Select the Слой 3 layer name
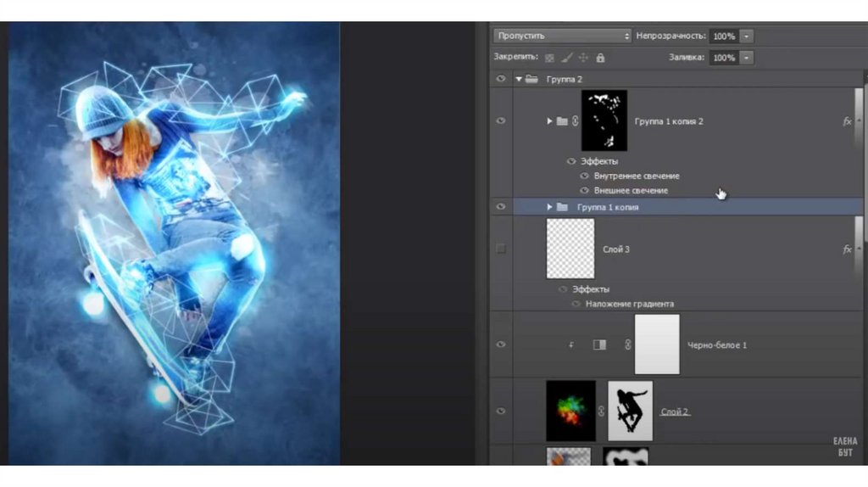The height and width of the screenshot is (487, 868). click(616, 249)
